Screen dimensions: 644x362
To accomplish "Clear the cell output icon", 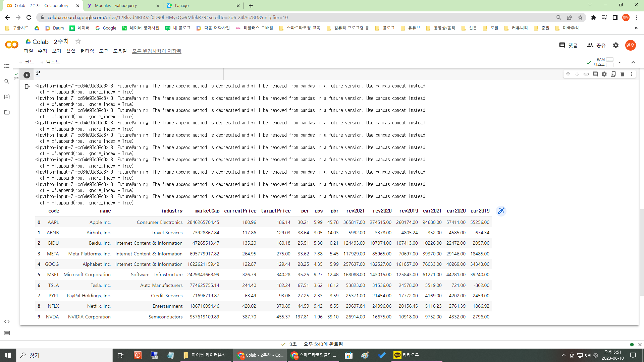I will tap(27, 86).
